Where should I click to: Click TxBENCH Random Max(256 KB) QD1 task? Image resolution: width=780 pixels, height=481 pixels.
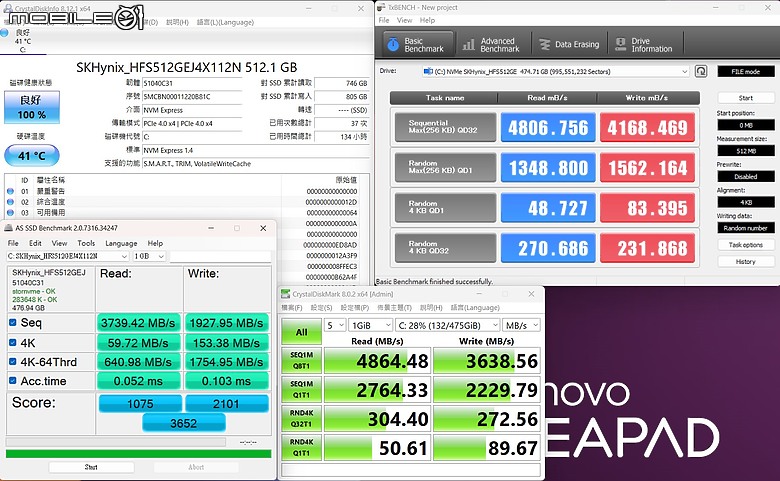click(445, 167)
